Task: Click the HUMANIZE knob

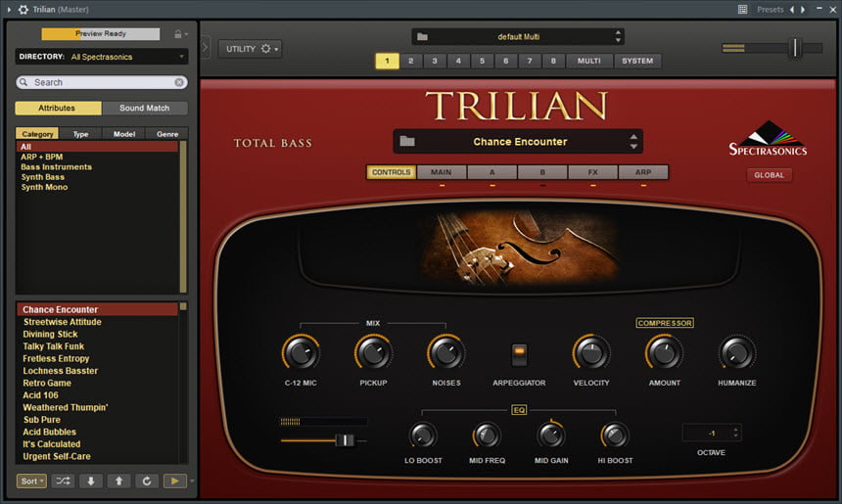Action: click(x=736, y=353)
